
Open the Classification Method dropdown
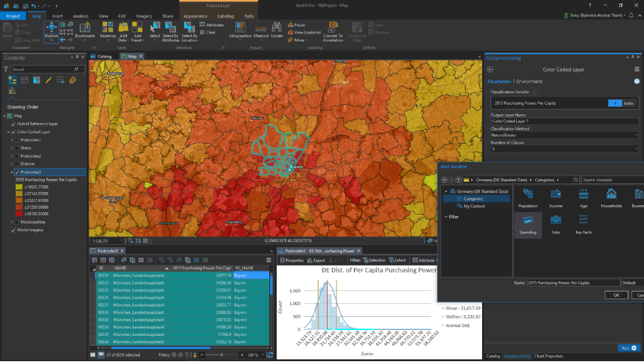[564, 135]
